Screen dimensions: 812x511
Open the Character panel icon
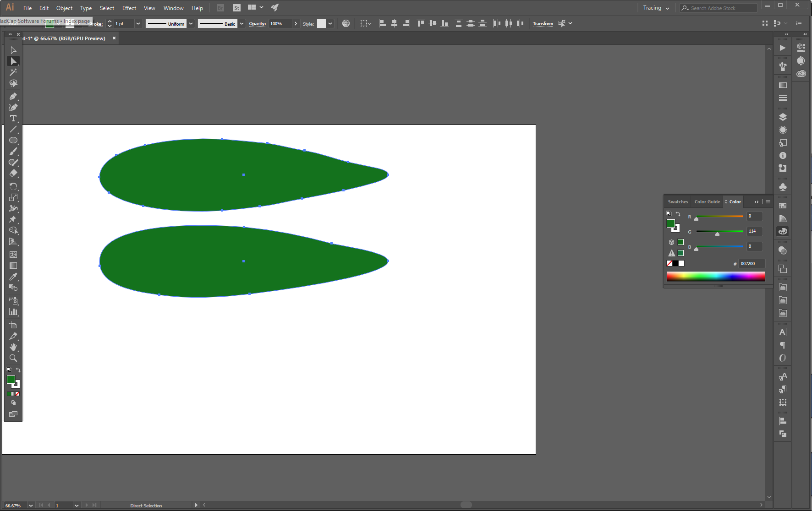point(783,332)
